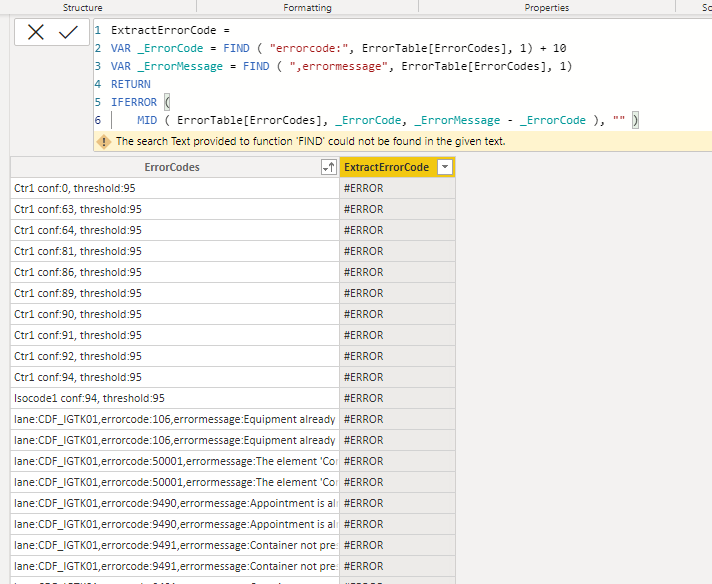712x584 pixels.
Task: Select the first errorcode:9491 Container not row
Action: point(175,545)
